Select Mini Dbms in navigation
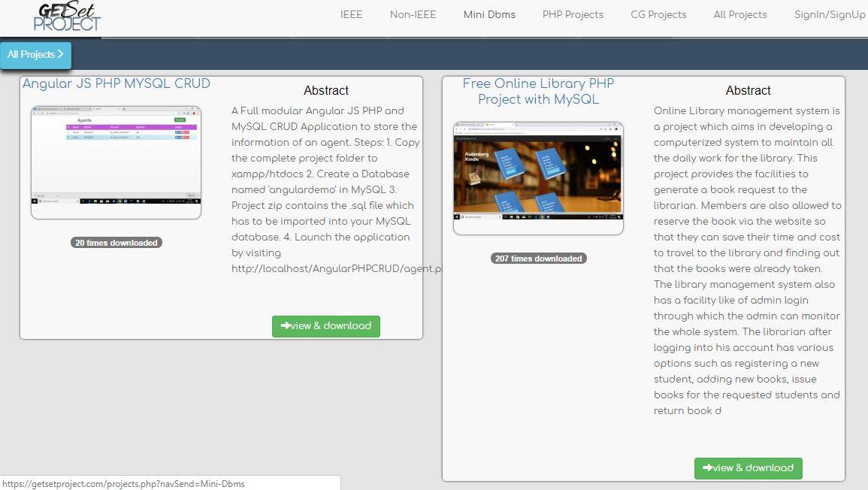 [489, 15]
